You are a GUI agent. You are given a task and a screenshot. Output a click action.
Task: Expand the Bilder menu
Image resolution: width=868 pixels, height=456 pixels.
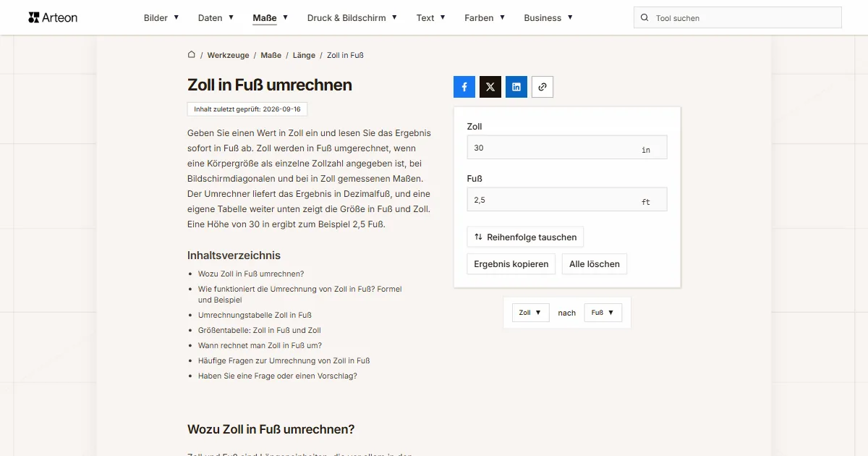tap(161, 17)
